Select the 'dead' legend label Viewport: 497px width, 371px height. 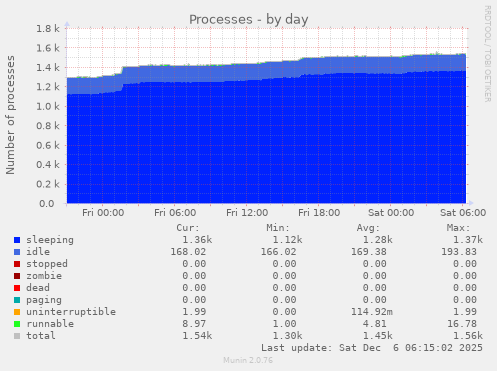38,288
